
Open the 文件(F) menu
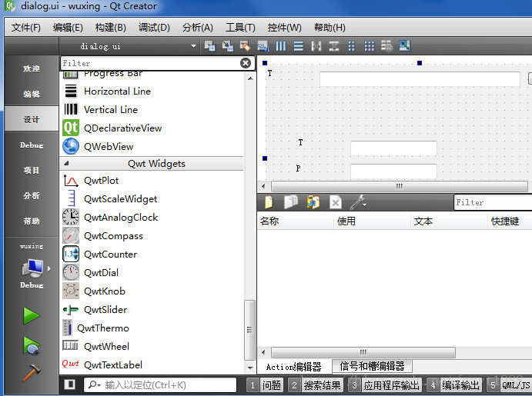tap(25, 28)
